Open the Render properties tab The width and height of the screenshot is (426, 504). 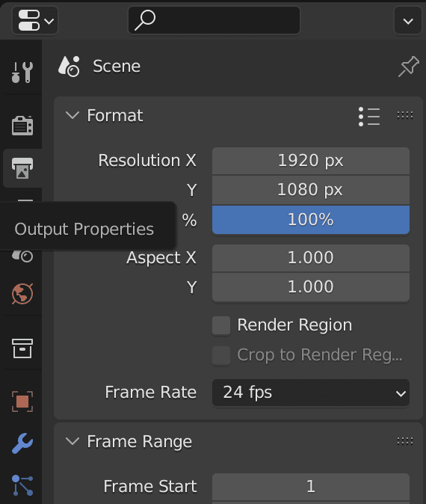22,126
